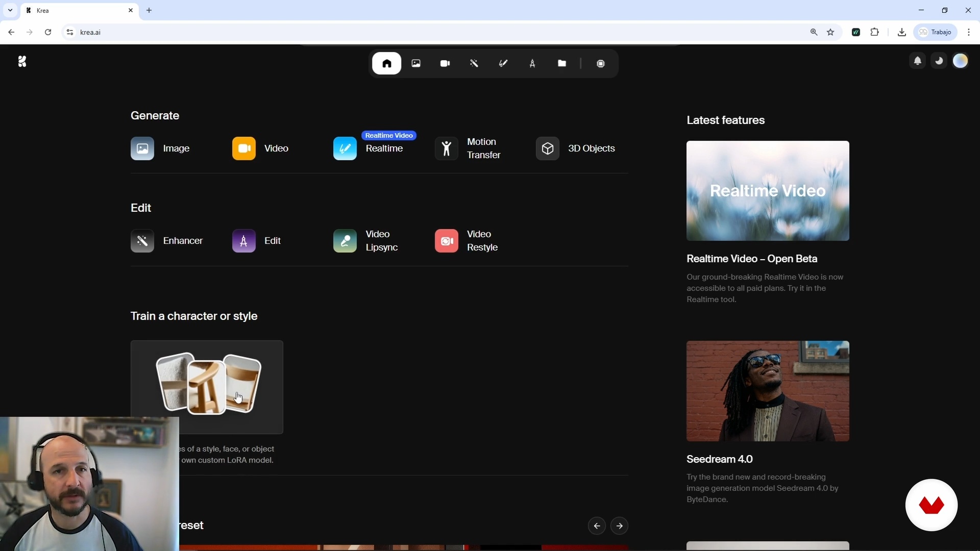Click the train character style card
This screenshot has width=980, height=551.
click(x=207, y=387)
